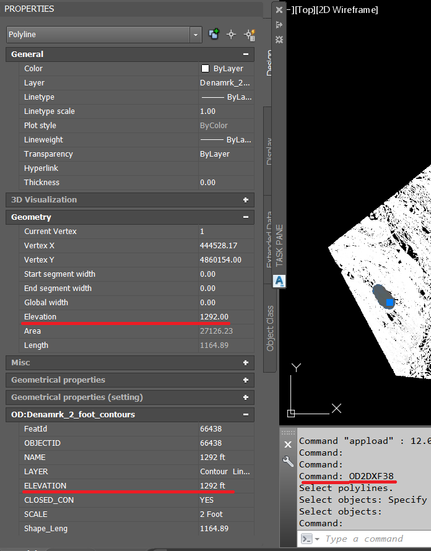
Task: Close the command line window
Action: pyautogui.click(x=288, y=445)
